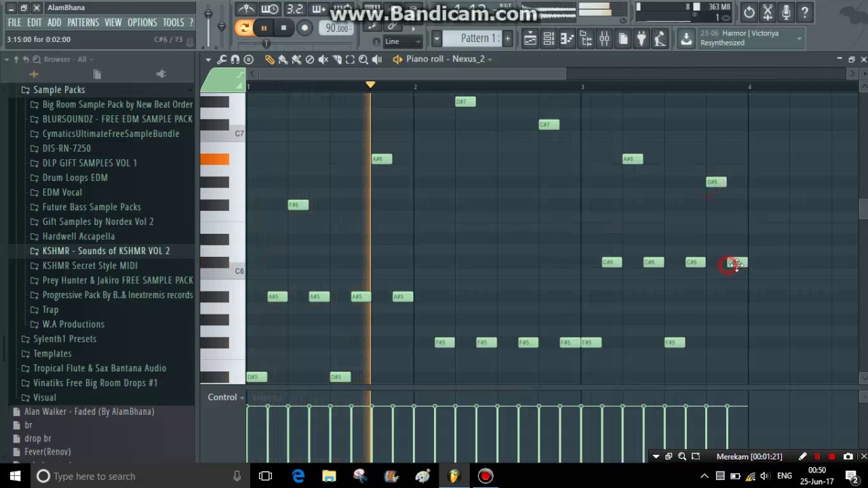Image resolution: width=868 pixels, height=488 pixels.
Task: Expand the Sylenth1 Presets folder
Action: pos(64,339)
